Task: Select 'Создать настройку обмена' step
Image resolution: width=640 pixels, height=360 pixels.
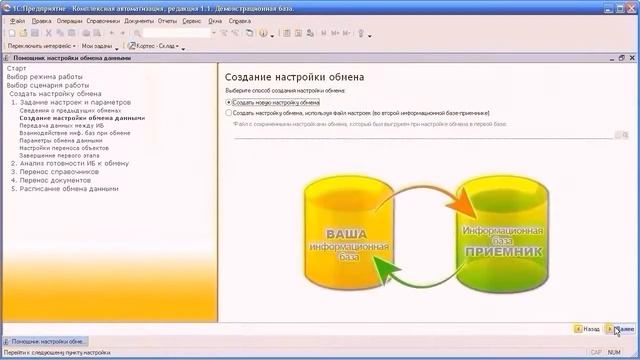Action: pos(55,93)
